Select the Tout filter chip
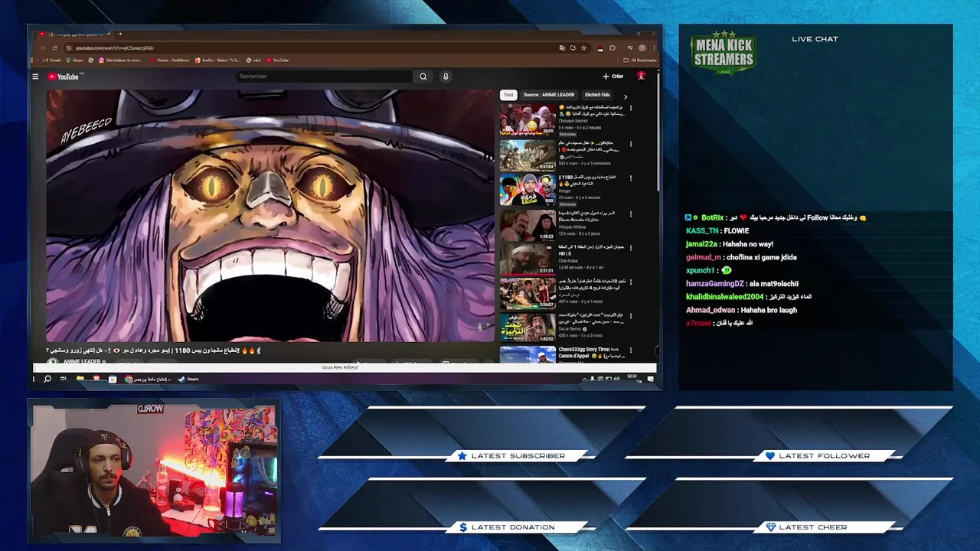Viewport: 980px width, 551px height. coord(508,95)
